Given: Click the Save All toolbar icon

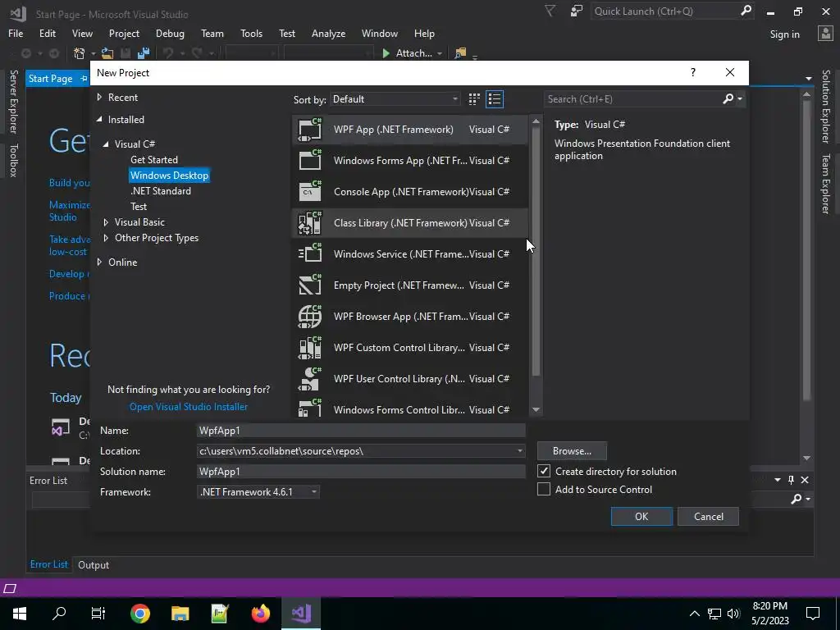Looking at the screenshot, I should coord(144,53).
